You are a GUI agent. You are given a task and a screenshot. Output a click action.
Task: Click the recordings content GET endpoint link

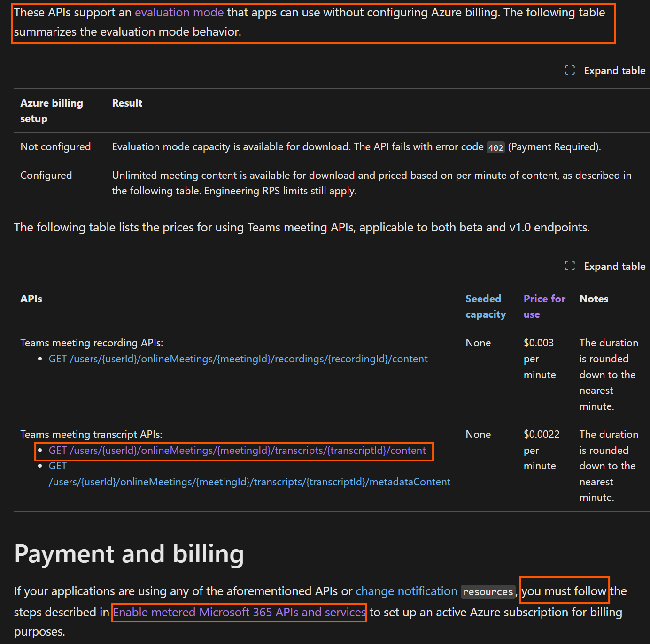tap(238, 358)
